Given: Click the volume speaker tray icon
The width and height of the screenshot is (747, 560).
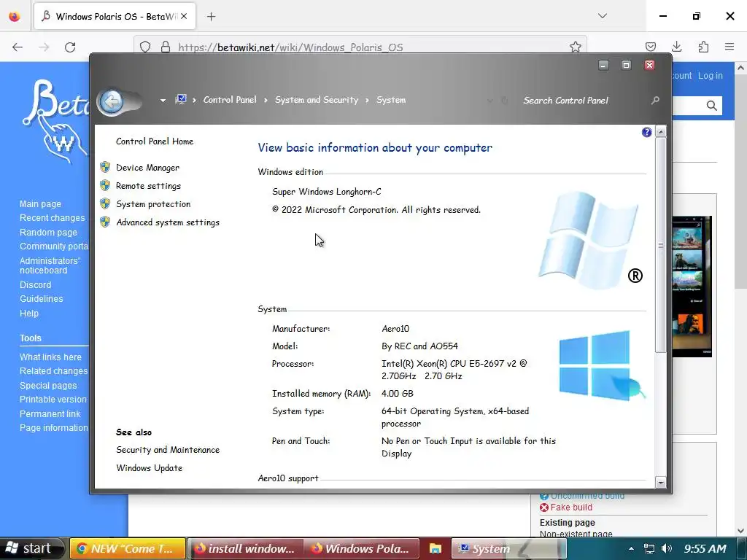Looking at the screenshot, I should [x=667, y=548].
